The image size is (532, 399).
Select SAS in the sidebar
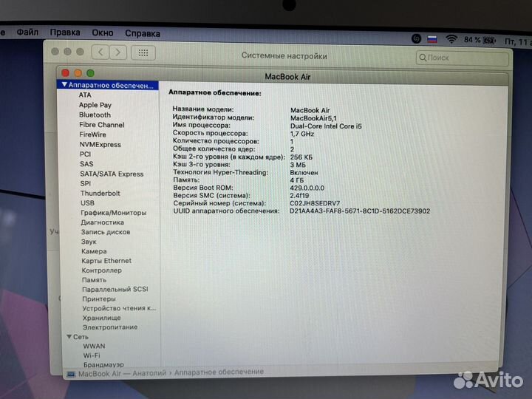pos(86,164)
